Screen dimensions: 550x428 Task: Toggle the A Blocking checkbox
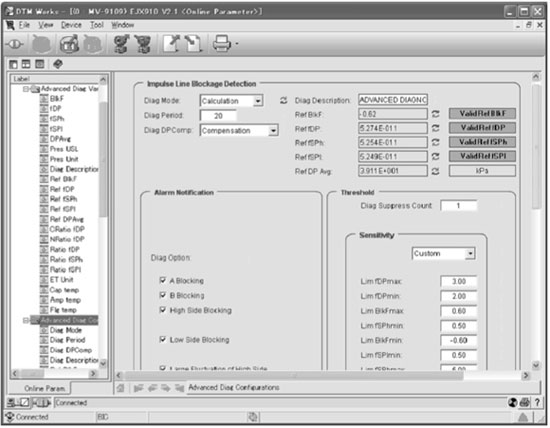point(162,280)
